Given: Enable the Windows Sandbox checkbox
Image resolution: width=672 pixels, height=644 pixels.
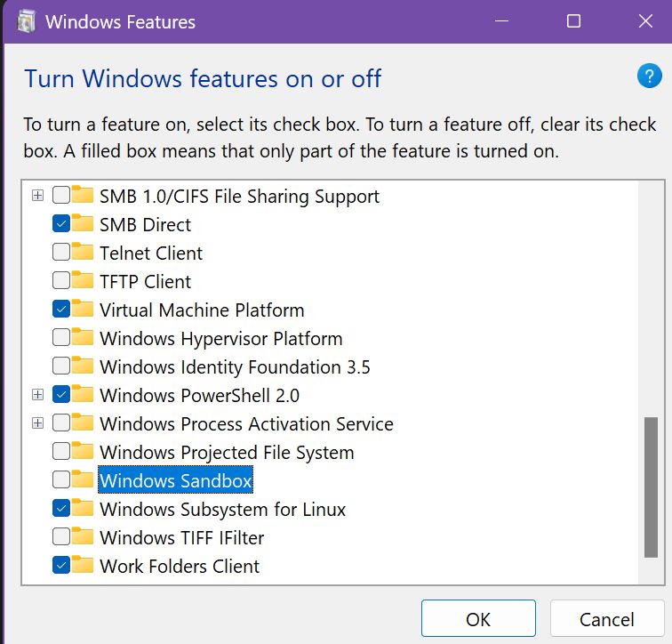Looking at the screenshot, I should click(61, 479).
